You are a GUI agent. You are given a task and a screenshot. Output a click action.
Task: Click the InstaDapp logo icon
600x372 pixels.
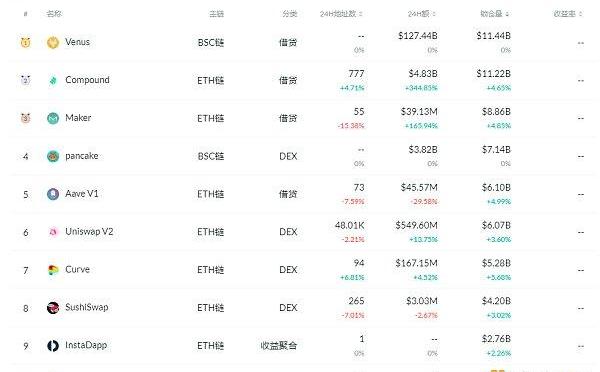click(53, 346)
